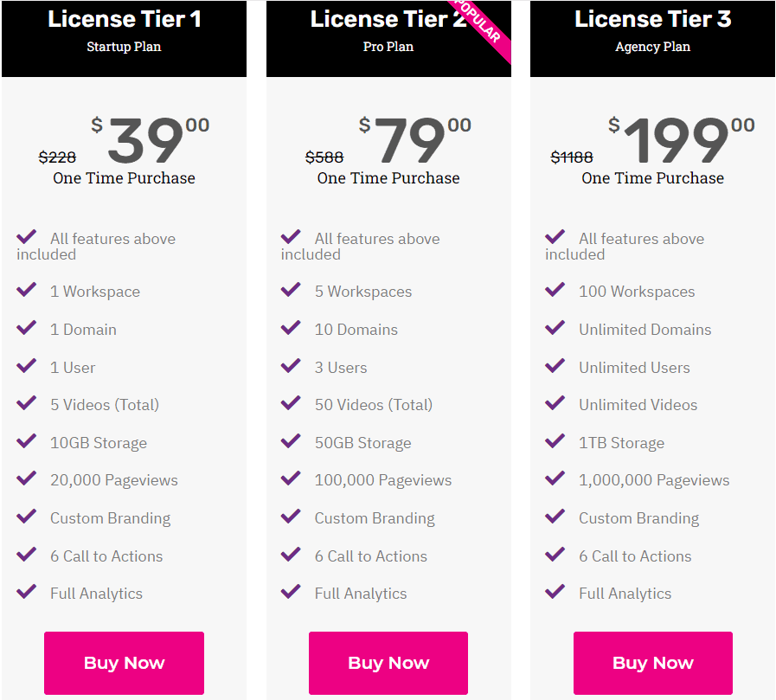
Task: Click the checkmark beside All features above included in Tier 1
Action: (26, 237)
